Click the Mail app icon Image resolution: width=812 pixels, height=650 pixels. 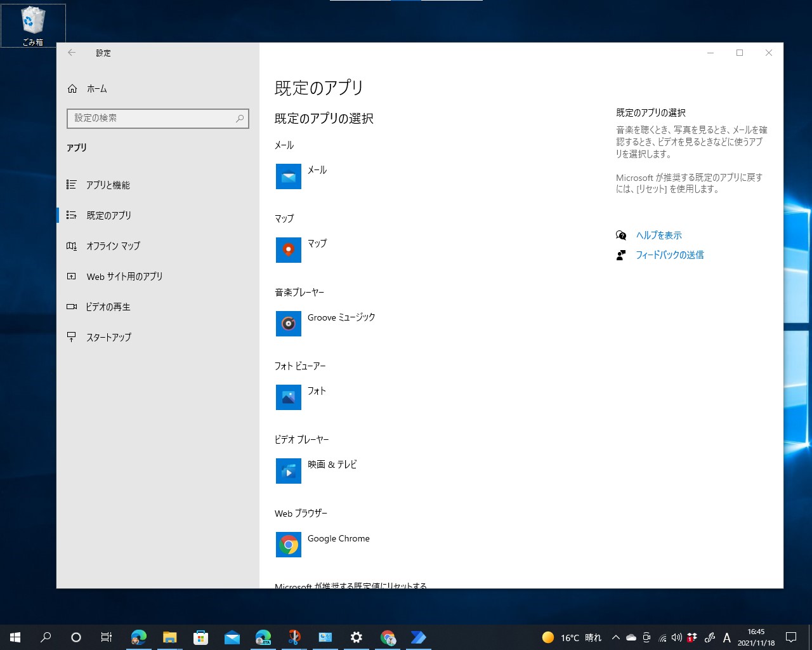pos(289,176)
